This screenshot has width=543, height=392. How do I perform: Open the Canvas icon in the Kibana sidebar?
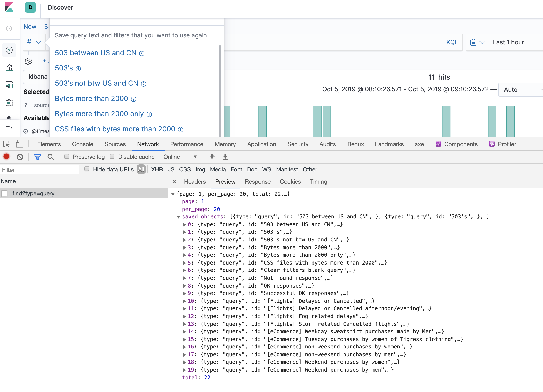pyautogui.click(x=9, y=102)
